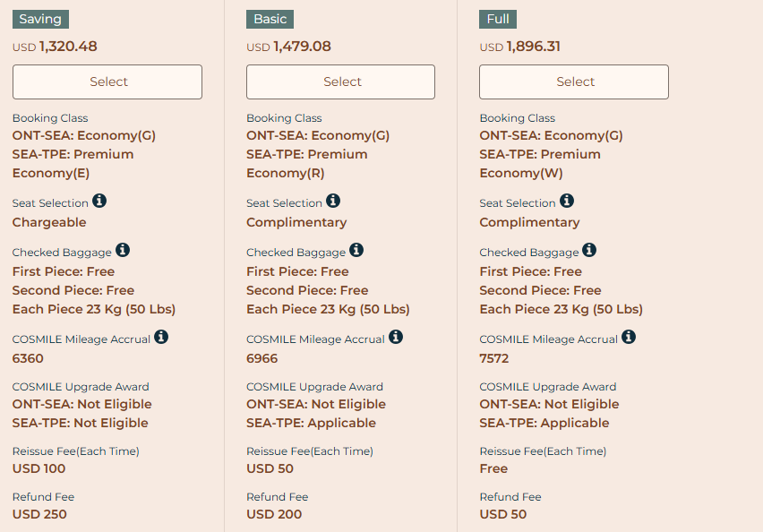Click the Chargeable seat selection value

pos(49,222)
